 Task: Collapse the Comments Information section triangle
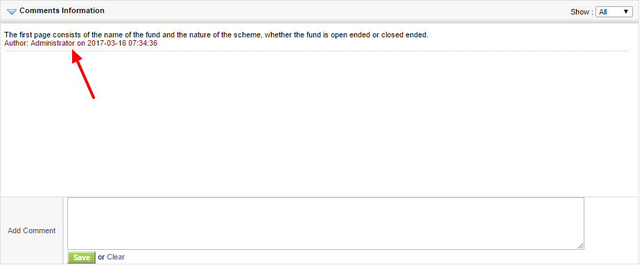tap(12, 12)
